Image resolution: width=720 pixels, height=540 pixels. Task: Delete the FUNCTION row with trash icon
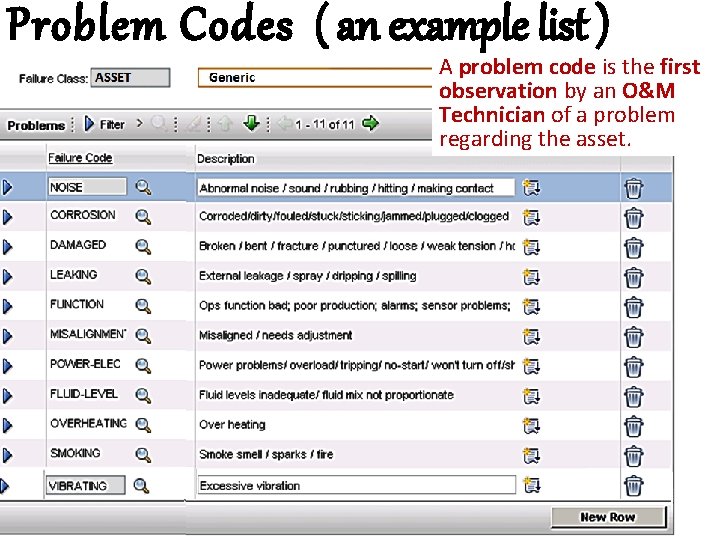click(x=634, y=307)
